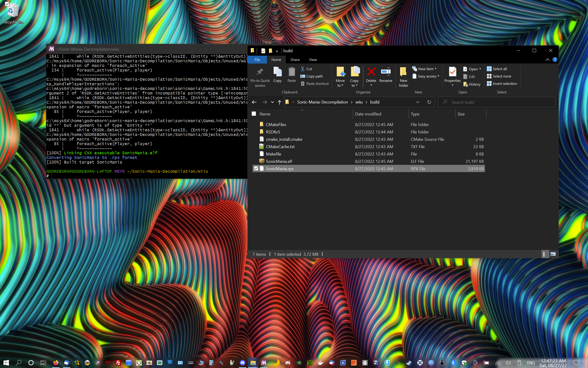The width and height of the screenshot is (588, 368).
Task: Open the Recycle Bin desktop icon
Action: [x=13, y=14]
